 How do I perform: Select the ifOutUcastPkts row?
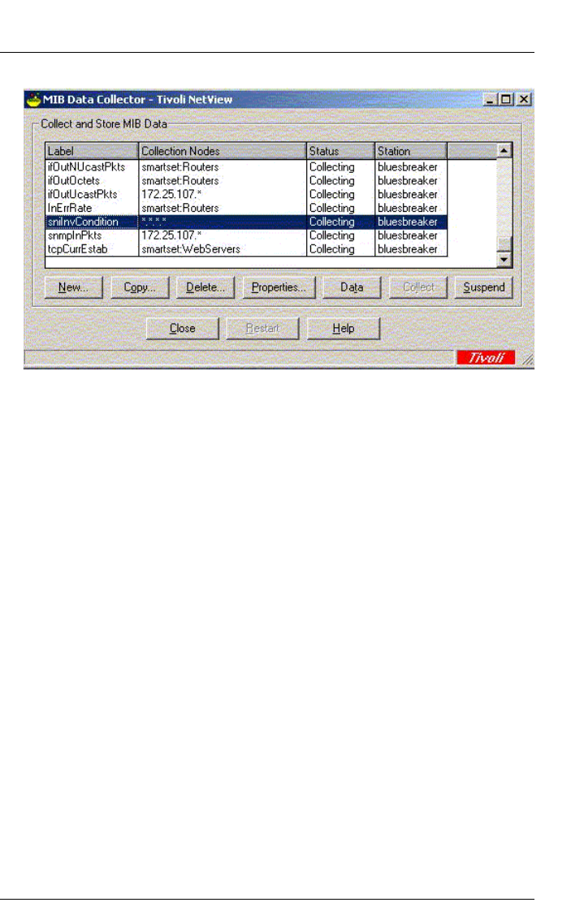[x=246, y=195]
